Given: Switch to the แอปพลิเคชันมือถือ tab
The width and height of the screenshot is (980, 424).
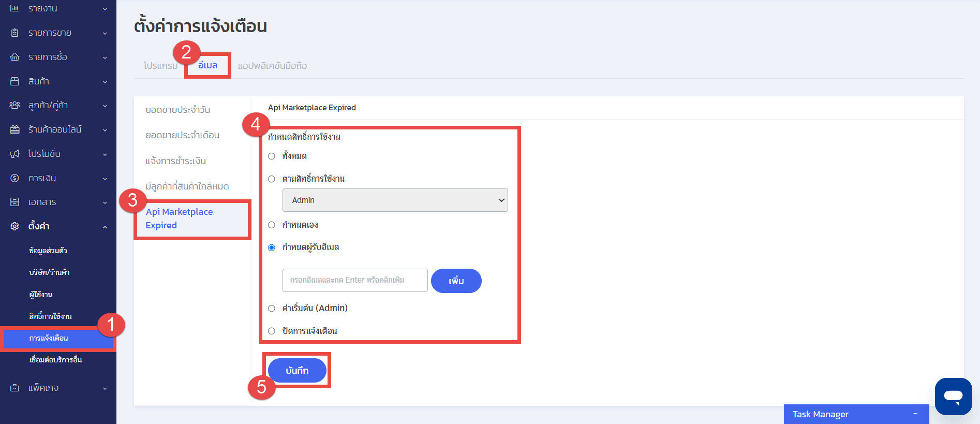Looking at the screenshot, I should pyautogui.click(x=272, y=66).
